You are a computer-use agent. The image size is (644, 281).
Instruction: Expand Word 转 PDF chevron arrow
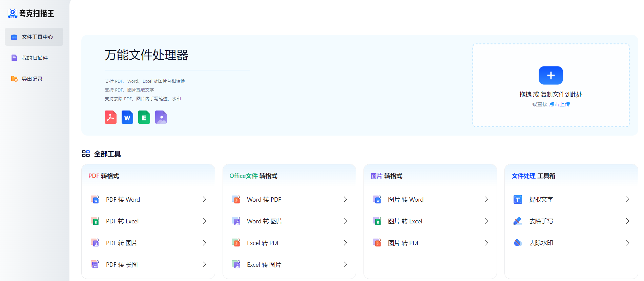coord(345,199)
